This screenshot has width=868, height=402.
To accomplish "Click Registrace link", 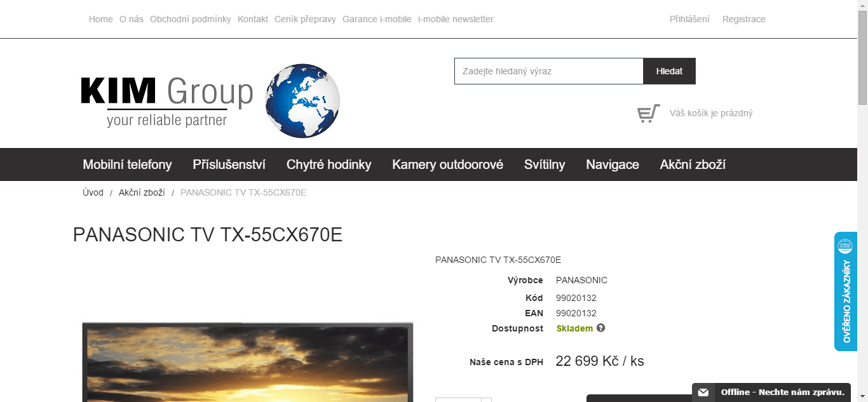I will pyautogui.click(x=744, y=19).
